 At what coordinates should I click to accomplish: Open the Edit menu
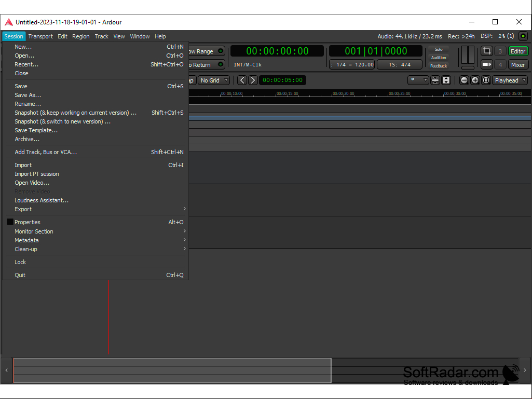click(62, 36)
